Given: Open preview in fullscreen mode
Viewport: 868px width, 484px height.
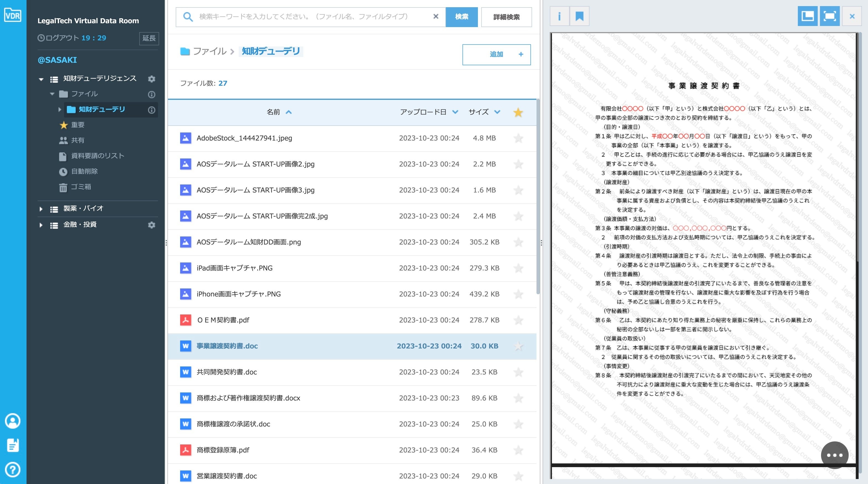Looking at the screenshot, I should tap(829, 16).
